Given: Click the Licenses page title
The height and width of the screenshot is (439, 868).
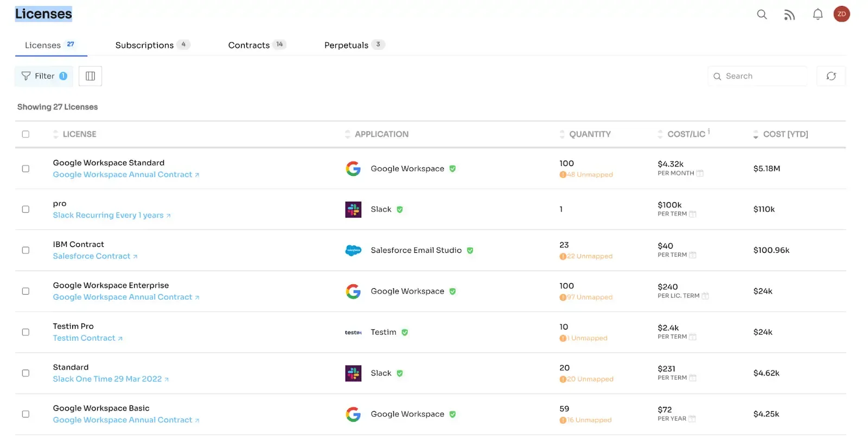Looking at the screenshot, I should [x=43, y=14].
